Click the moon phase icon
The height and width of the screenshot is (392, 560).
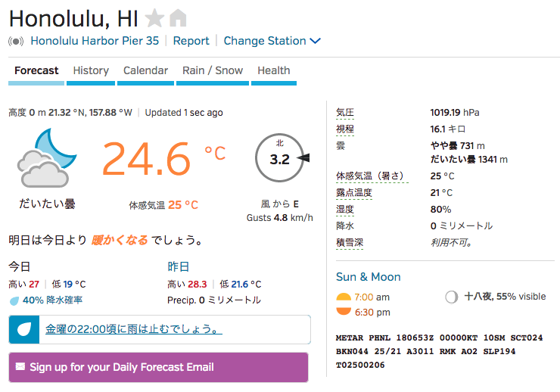click(452, 297)
